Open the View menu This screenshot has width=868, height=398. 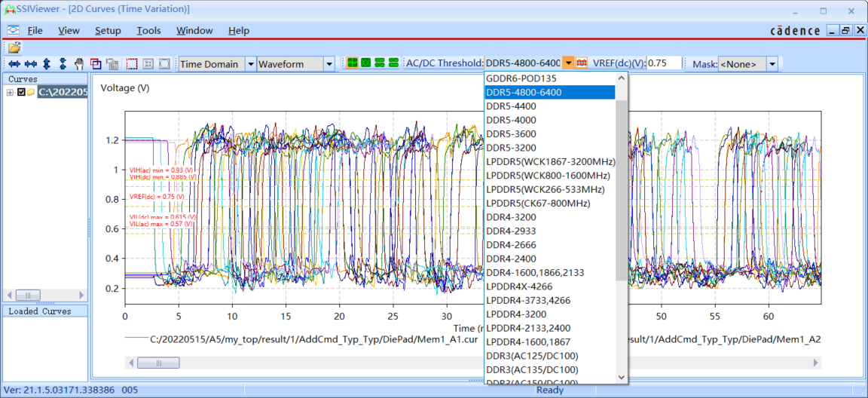(69, 30)
